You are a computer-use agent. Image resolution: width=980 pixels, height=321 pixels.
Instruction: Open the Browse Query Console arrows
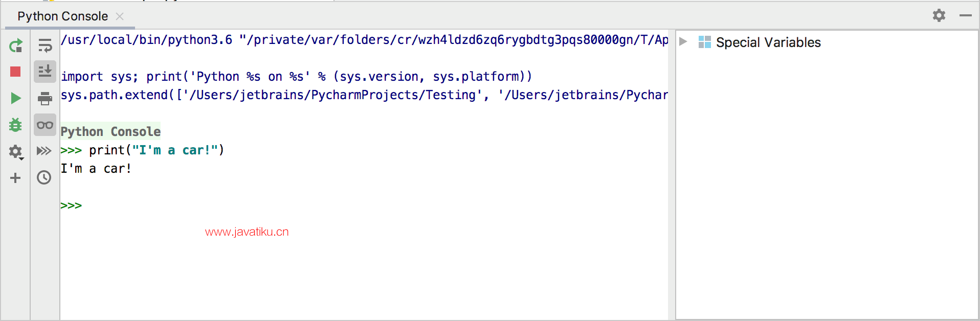coord(44,151)
